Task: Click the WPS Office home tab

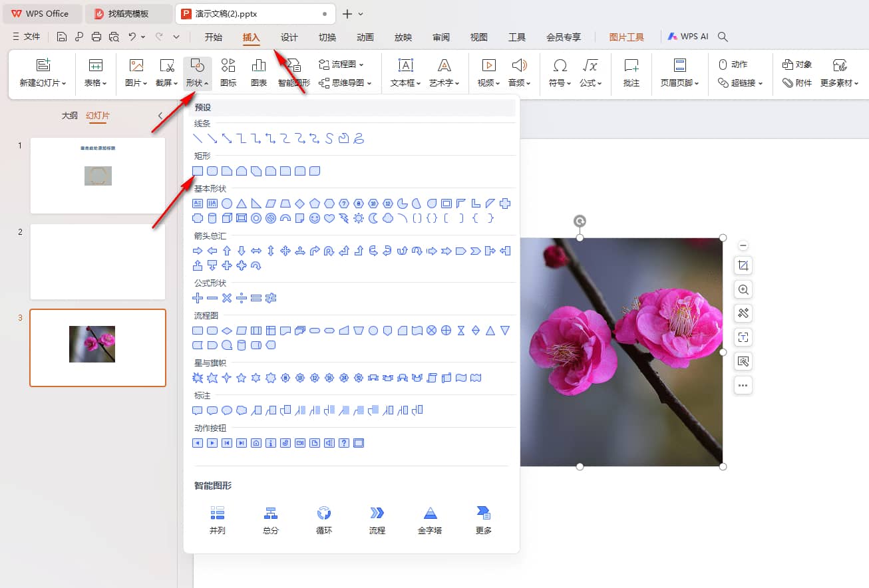Action: (41, 13)
